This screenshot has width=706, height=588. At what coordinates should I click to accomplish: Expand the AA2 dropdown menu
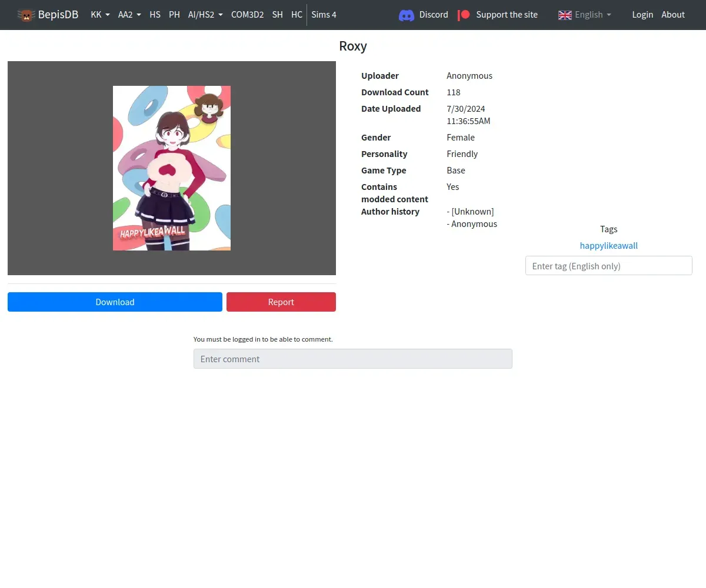tap(129, 15)
